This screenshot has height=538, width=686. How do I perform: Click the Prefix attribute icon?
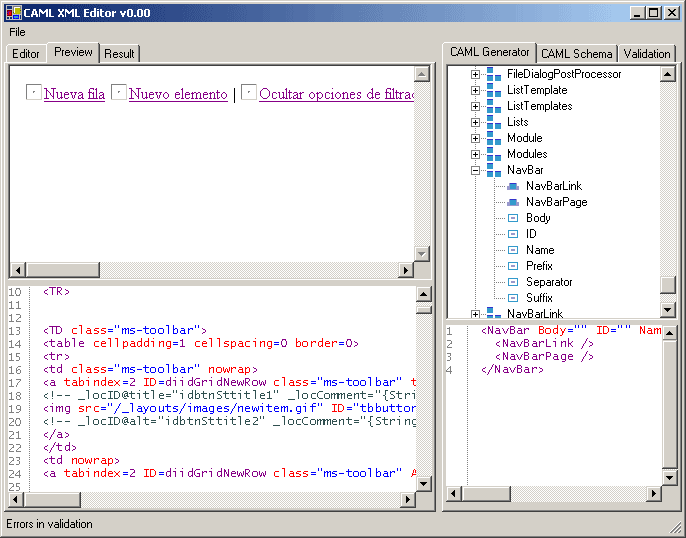(x=513, y=266)
